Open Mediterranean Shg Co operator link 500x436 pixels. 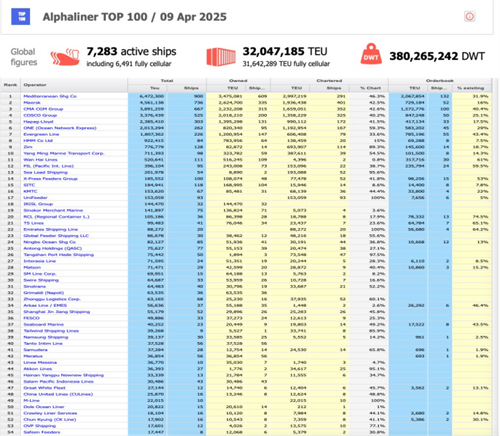(50, 96)
